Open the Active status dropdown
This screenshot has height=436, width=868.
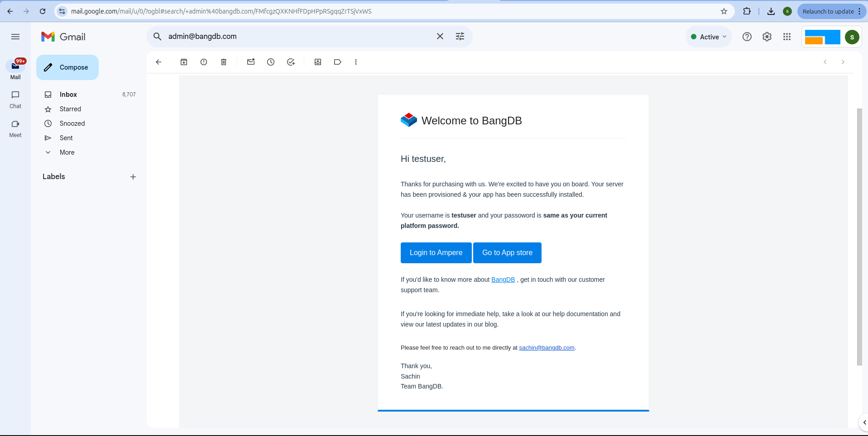tap(709, 37)
